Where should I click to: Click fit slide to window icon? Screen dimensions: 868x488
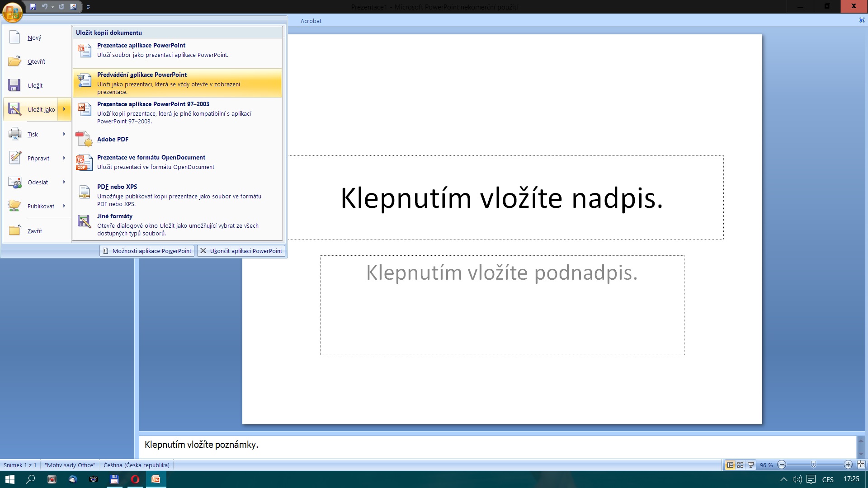click(861, 465)
